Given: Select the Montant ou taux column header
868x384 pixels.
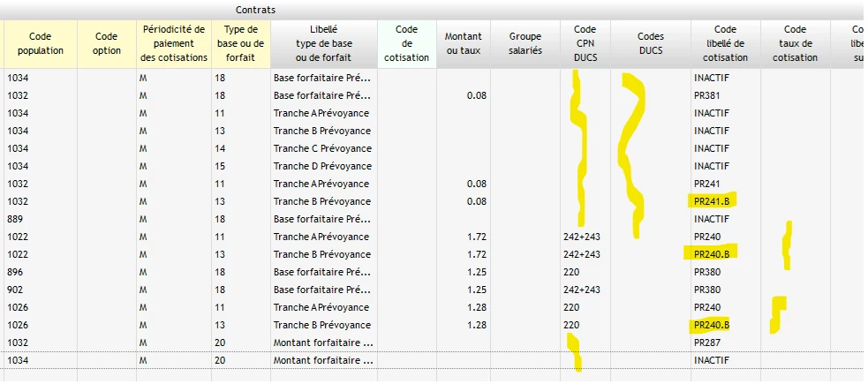Looking at the screenshot, I should (x=464, y=44).
